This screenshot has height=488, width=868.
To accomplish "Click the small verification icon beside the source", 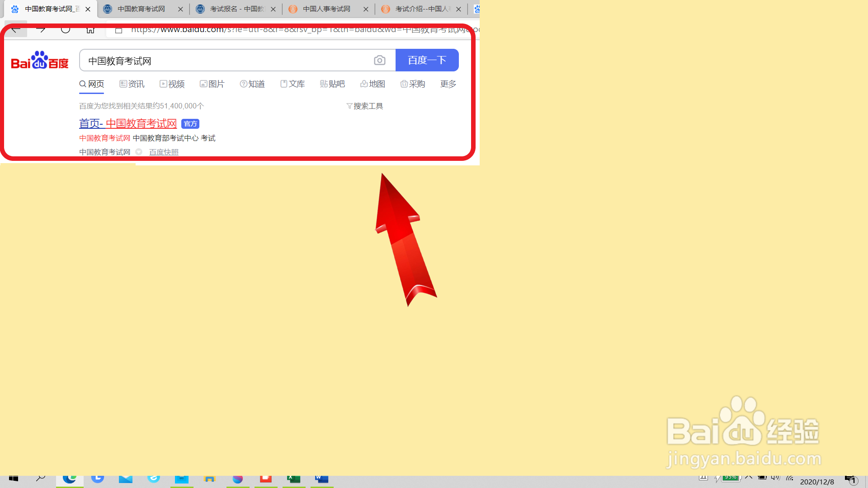I will point(139,152).
